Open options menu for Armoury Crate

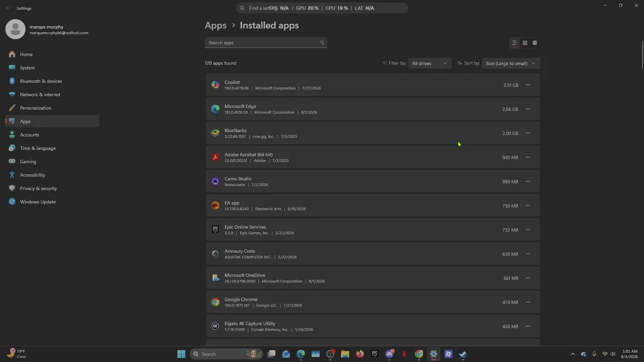(x=528, y=254)
